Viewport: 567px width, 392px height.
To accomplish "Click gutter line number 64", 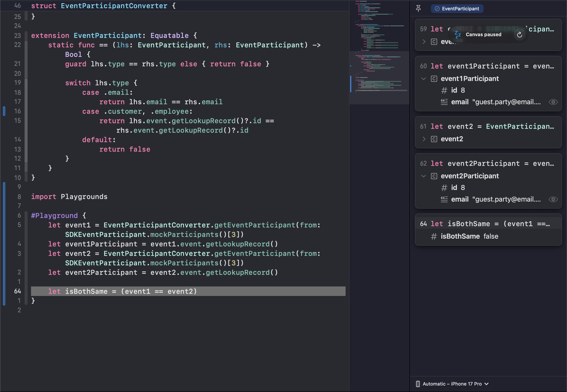I will [17, 291].
